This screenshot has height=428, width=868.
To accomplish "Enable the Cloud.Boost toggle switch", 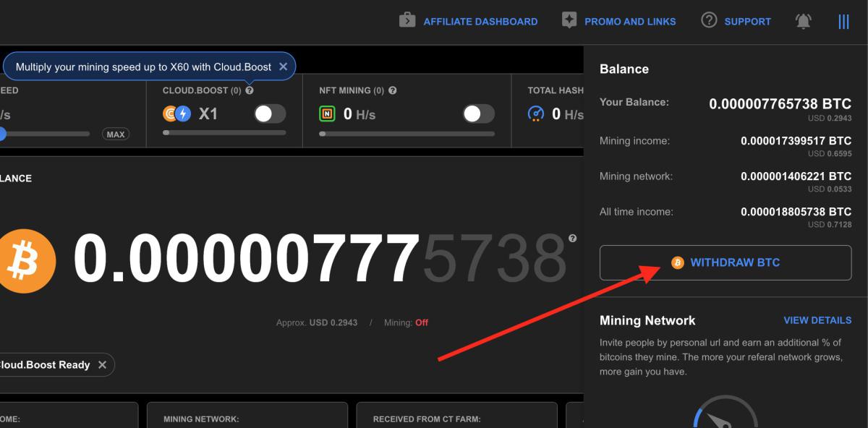I will pos(270,114).
